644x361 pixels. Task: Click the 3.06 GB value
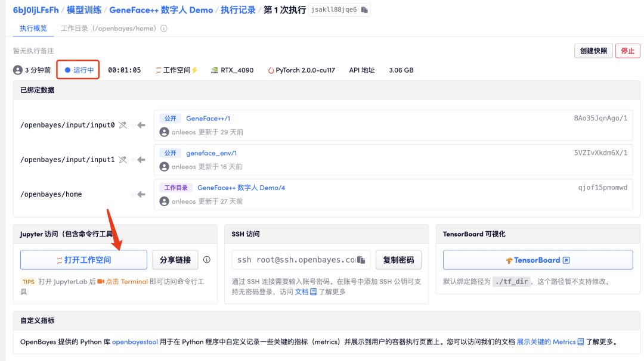pyautogui.click(x=401, y=70)
